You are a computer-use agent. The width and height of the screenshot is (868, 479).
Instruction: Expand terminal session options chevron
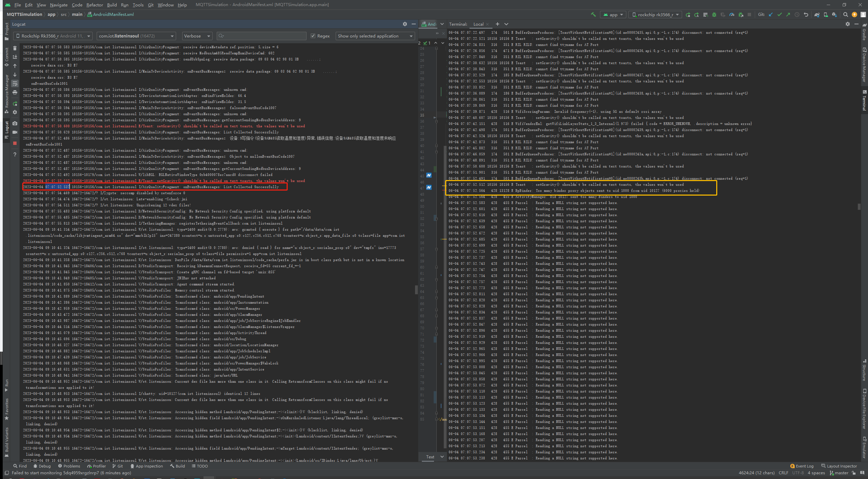pos(506,24)
